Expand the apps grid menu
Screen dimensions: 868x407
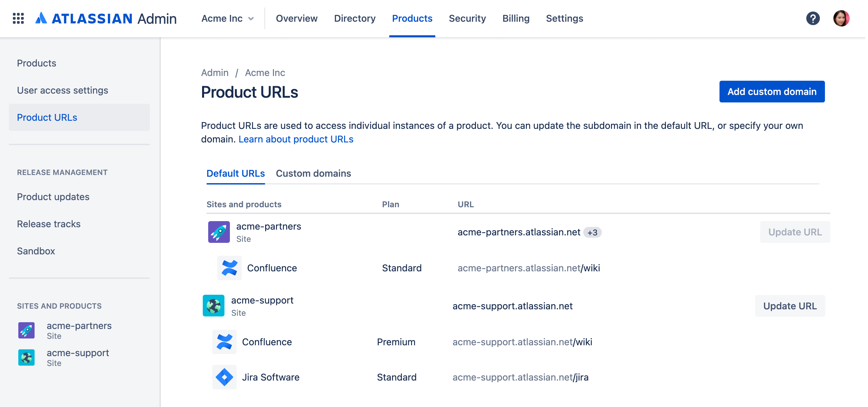[18, 18]
